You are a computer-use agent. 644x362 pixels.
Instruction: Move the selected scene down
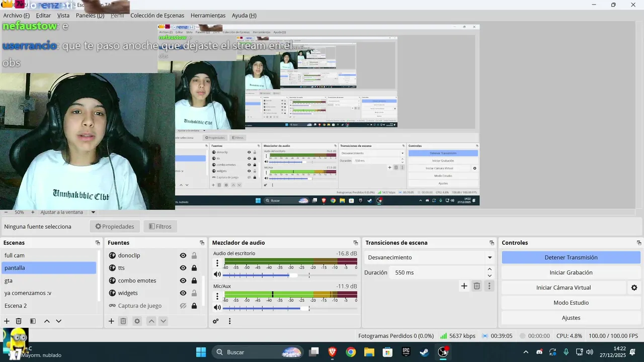click(x=58, y=321)
